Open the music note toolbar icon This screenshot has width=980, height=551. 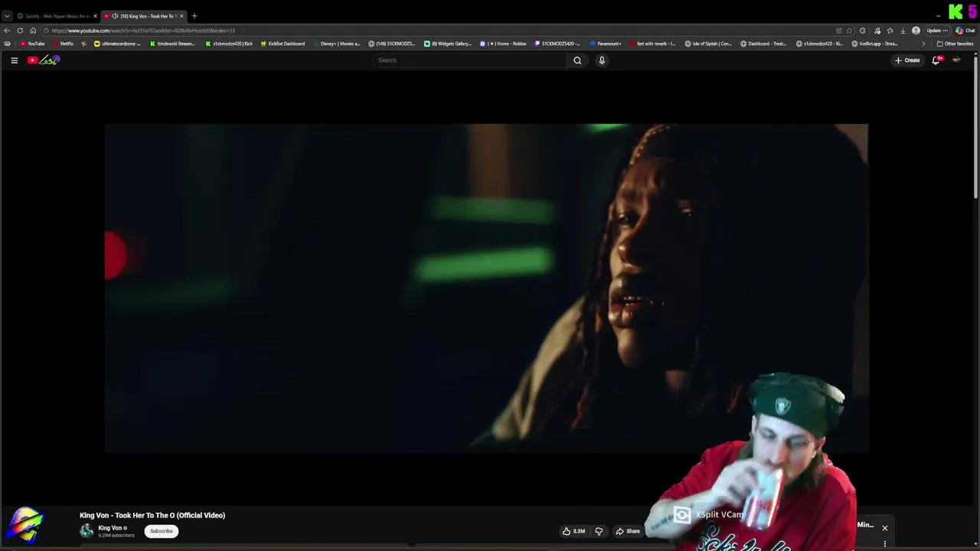(x=877, y=31)
